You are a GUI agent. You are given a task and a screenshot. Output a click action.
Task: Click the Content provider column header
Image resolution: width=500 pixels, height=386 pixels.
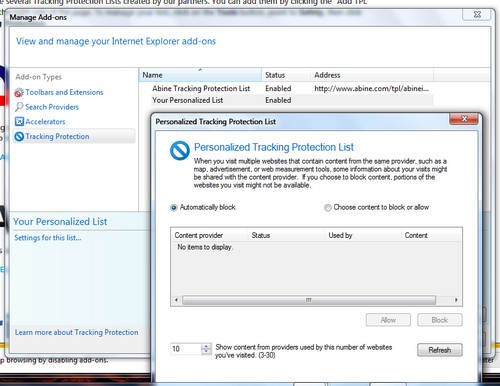point(209,235)
